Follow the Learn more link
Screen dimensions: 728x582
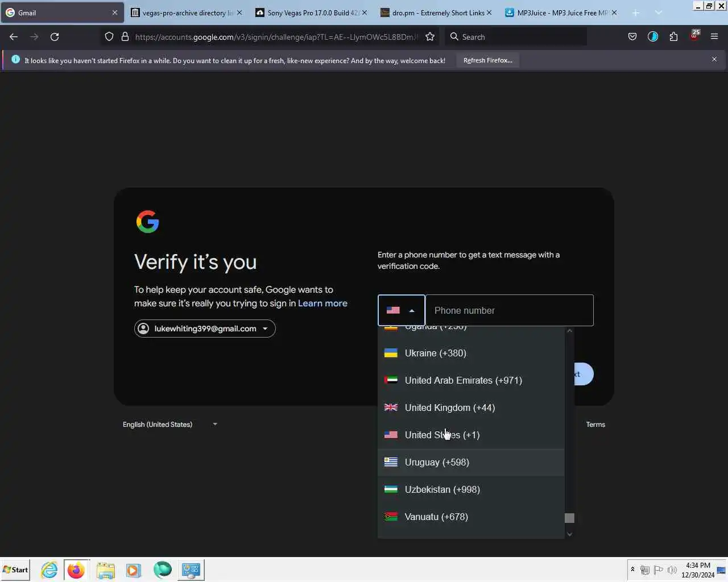322,304
